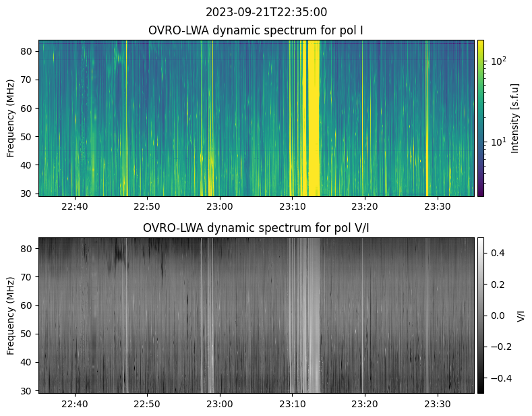Screen dimensions: 532x416
Task: Click the 22:40 tick label under the bottom plot
Action: (74, 404)
